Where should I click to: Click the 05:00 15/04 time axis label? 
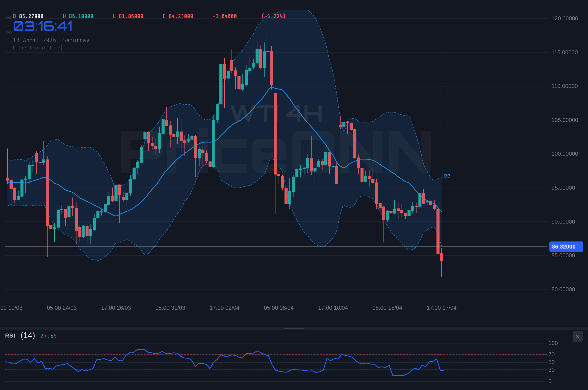click(x=387, y=308)
